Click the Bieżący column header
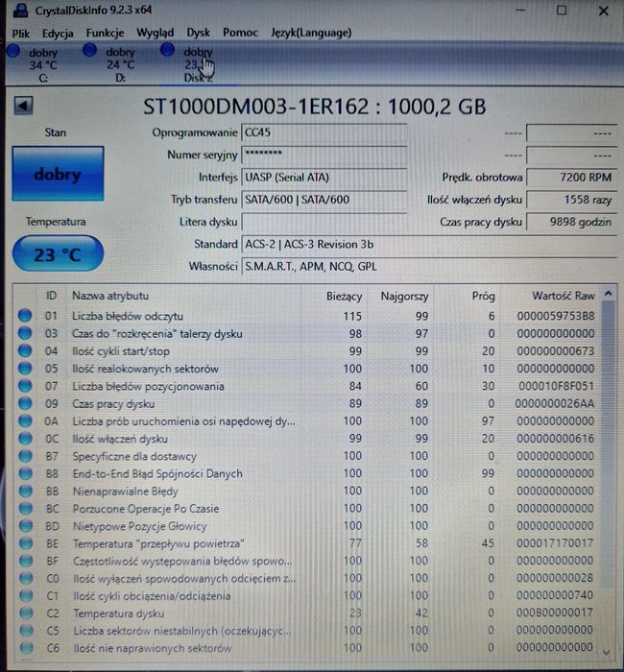Viewport: 624px width, 672px height. [x=334, y=296]
